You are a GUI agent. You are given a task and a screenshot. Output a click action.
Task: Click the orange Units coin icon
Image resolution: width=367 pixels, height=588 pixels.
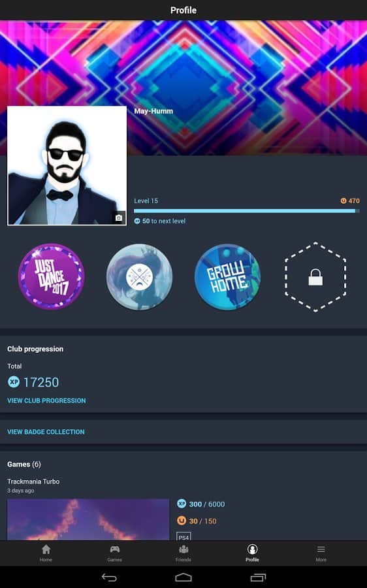[343, 201]
